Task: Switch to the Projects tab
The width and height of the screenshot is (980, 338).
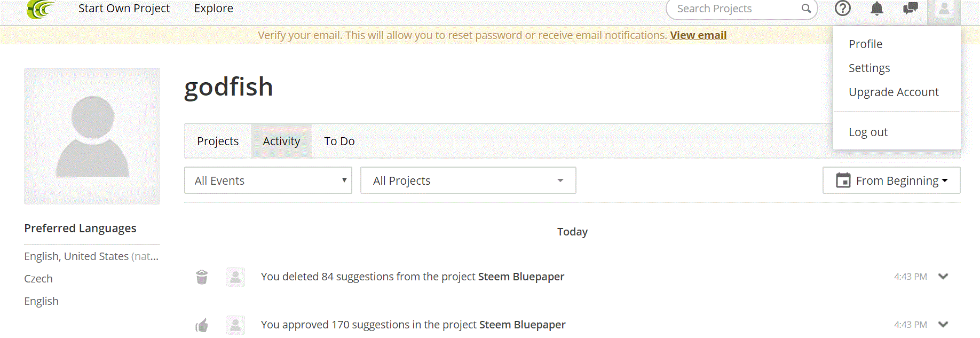Action: 218,141
